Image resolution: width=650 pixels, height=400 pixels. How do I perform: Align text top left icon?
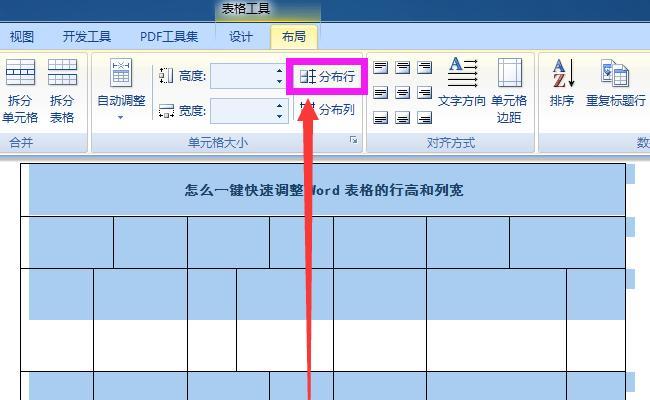tap(381, 67)
